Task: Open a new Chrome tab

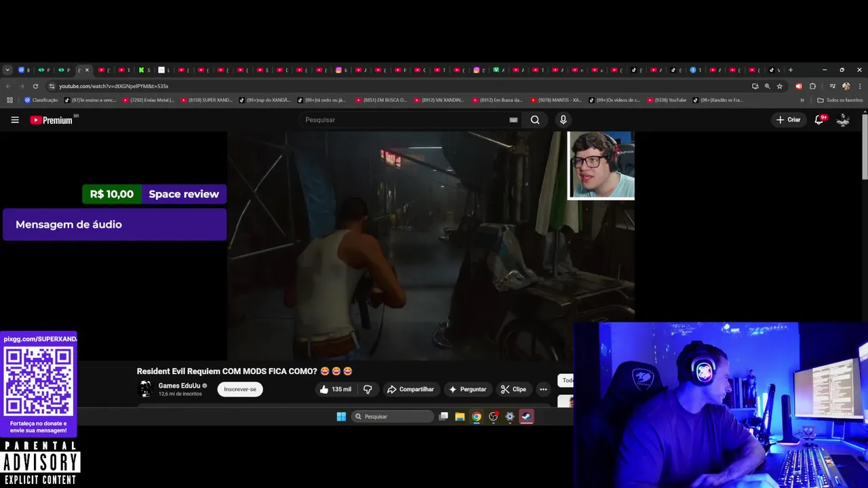Action: [791, 70]
